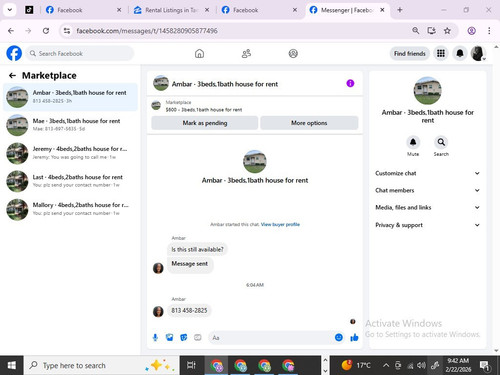Open the Friends icon in top navigation

pyautogui.click(x=246, y=53)
